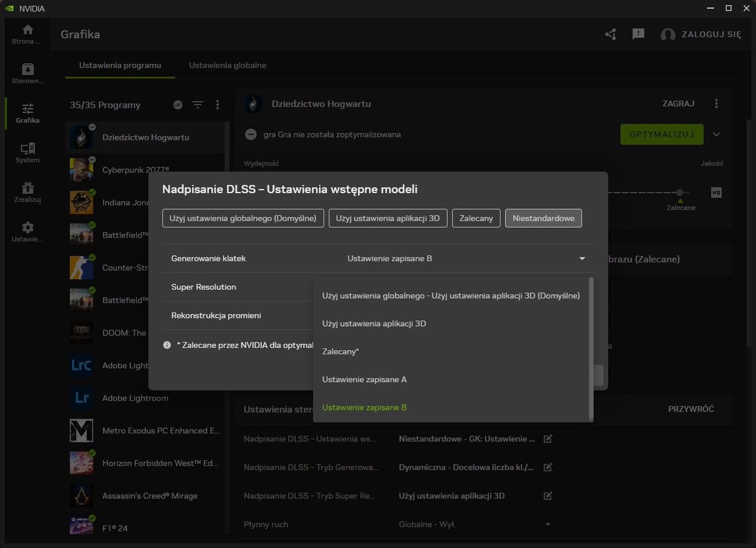Click Użyj ustawienia aplikacji 3D preset button
This screenshot has width=756, height=548.
tap(388, 218)
